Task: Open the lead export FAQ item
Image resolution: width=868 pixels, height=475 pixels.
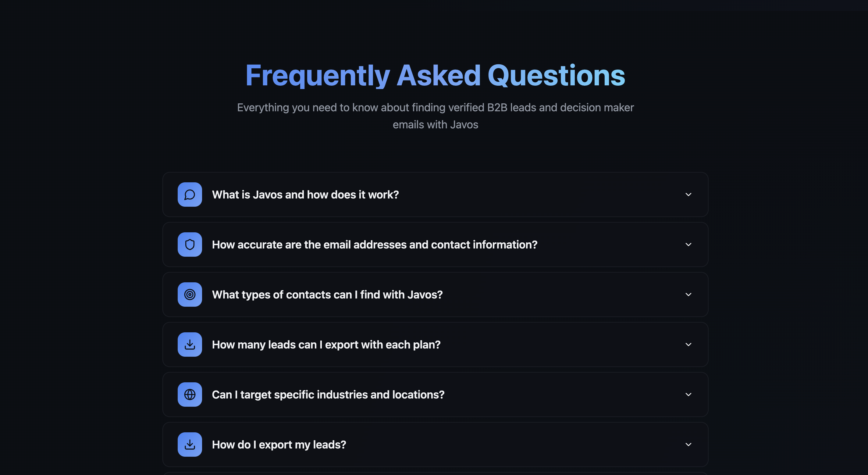Action: click(435, 444)
